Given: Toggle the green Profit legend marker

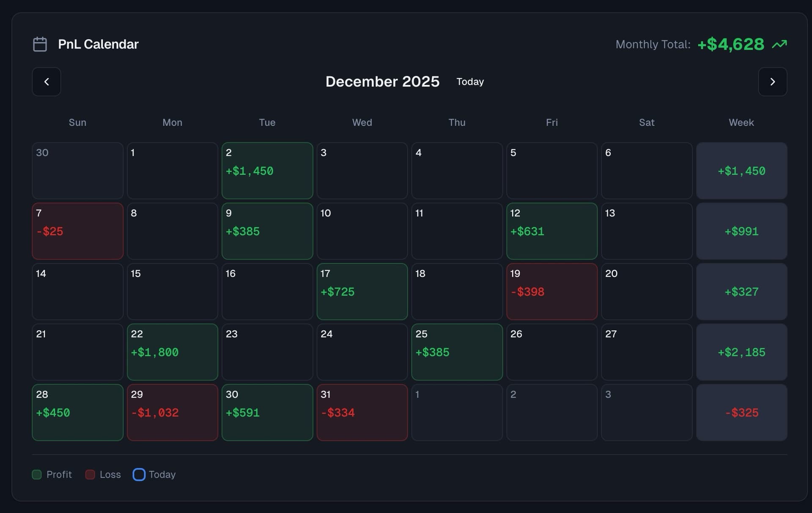Looking at the screenshot, I should pyautogui.click(x=37, y=474).
